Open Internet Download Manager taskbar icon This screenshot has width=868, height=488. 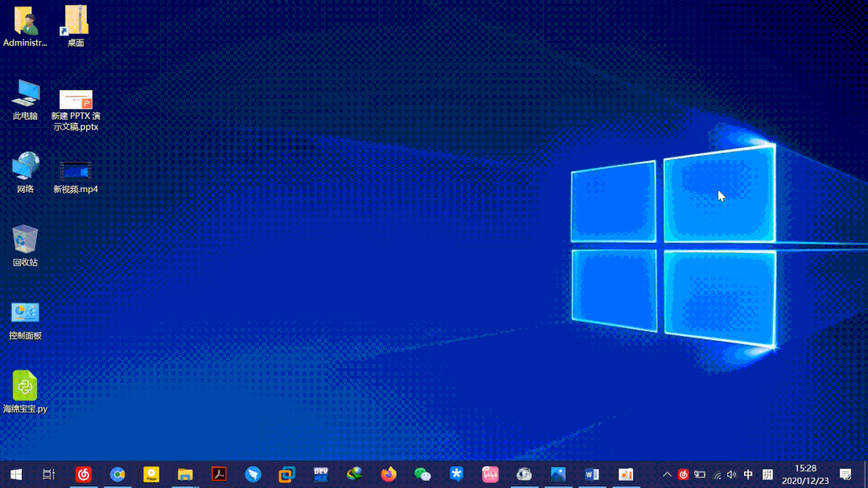coord(355,474)
